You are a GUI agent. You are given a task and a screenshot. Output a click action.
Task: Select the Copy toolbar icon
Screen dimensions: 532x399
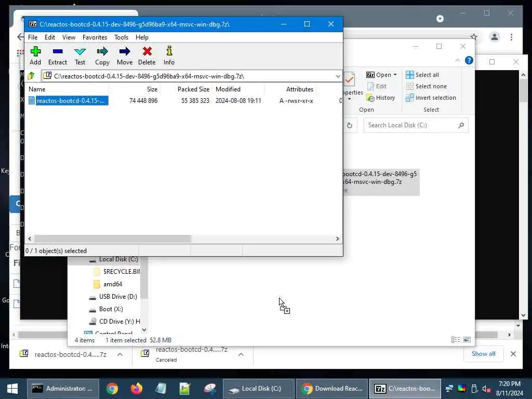(x=102, y=56)
